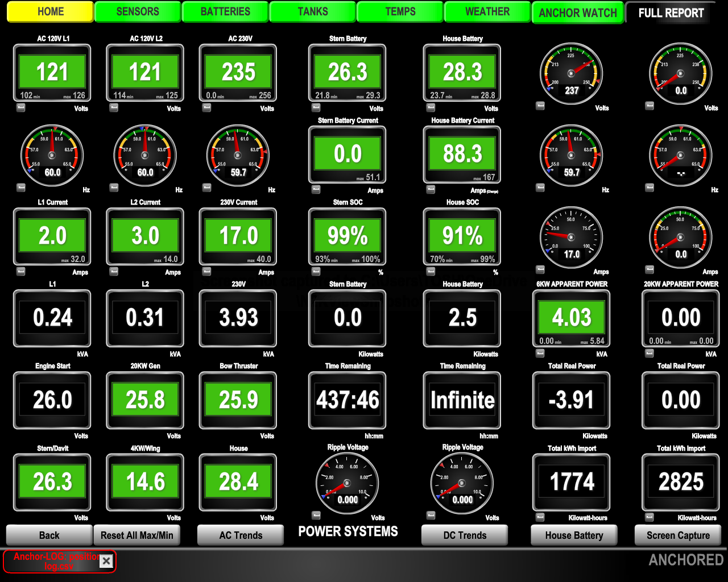Click Stern/Davit 26.3 volts readout

tap(52, 482)
